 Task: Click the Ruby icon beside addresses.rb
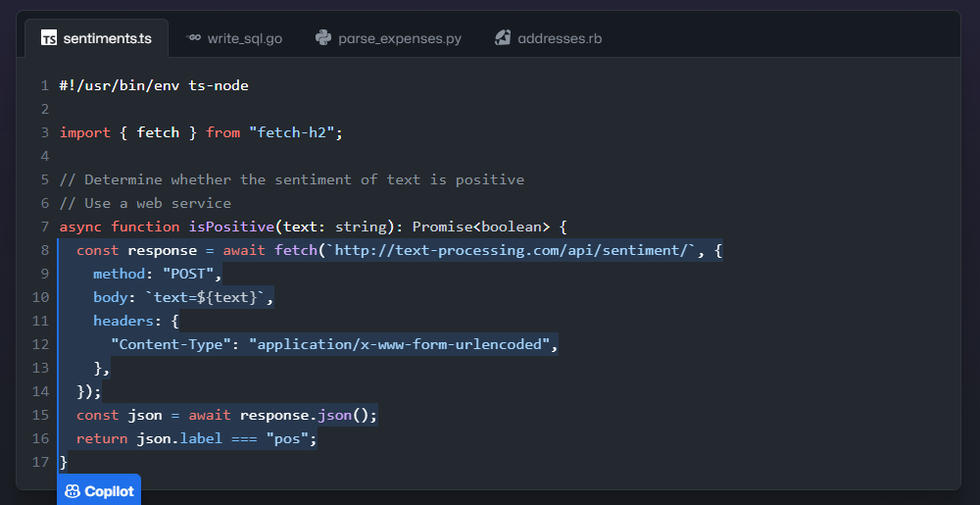point(503,38)
